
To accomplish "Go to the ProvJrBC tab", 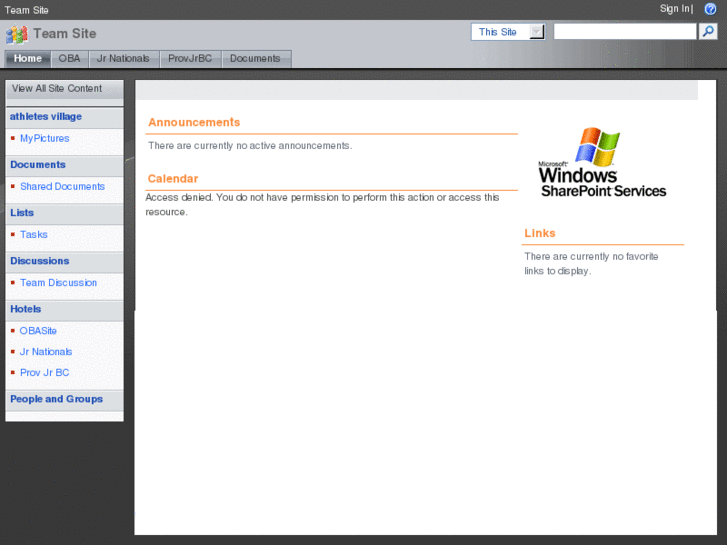I will (x=190, y=58).
